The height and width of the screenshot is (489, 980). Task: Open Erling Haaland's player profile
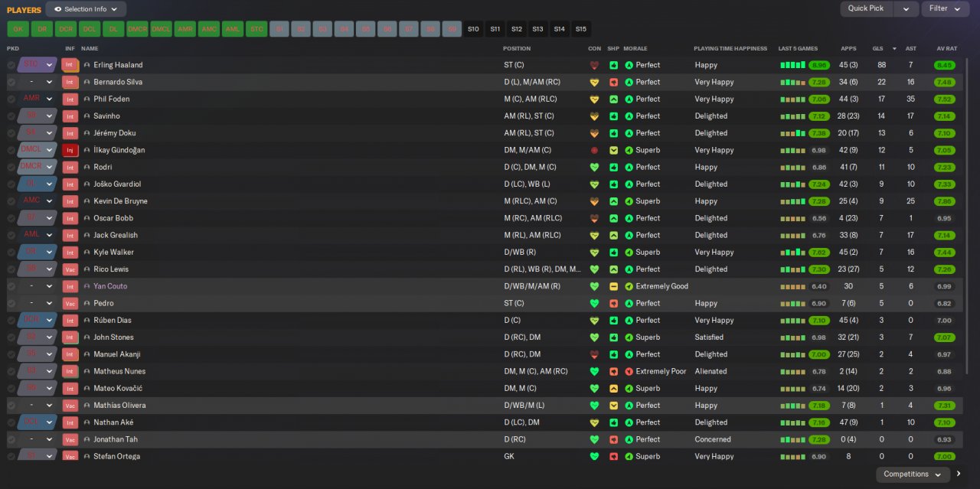[x=118, y=65]
